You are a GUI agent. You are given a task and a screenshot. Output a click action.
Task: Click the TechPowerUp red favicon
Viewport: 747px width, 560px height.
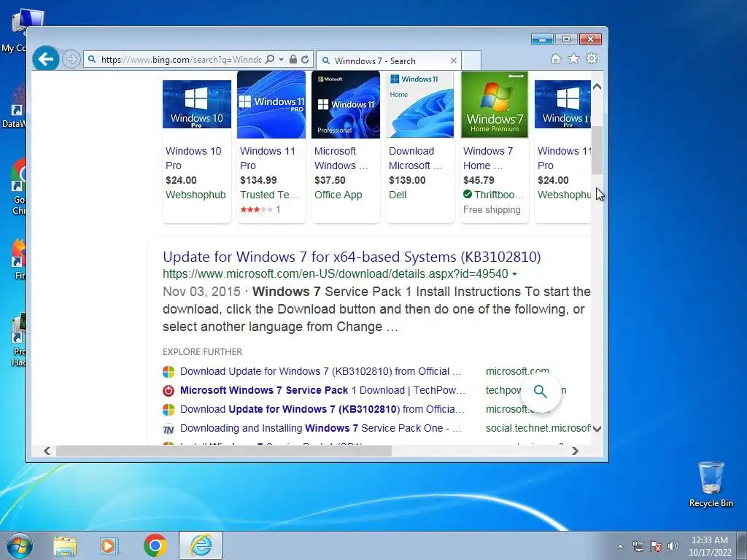pos(169,391)
